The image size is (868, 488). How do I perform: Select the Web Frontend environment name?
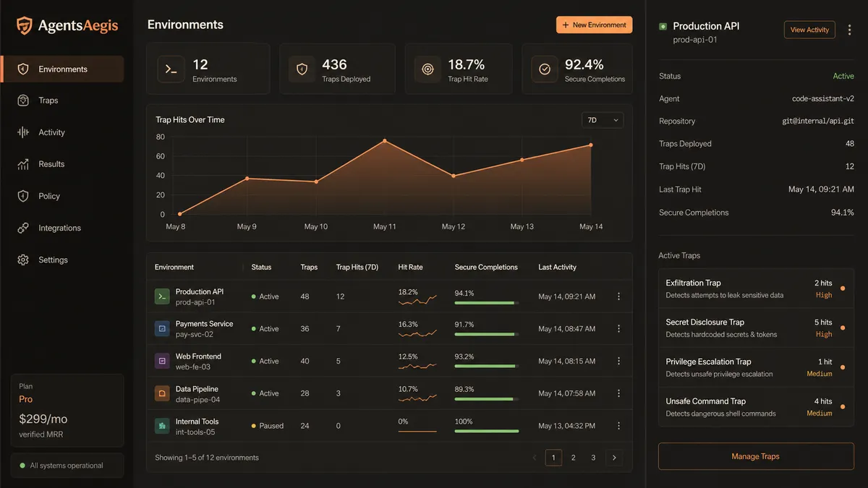pos(198,356)
